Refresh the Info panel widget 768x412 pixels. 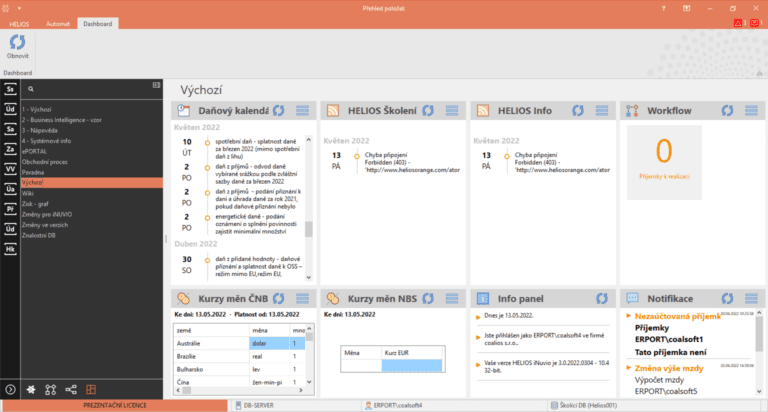pos(602,298)
